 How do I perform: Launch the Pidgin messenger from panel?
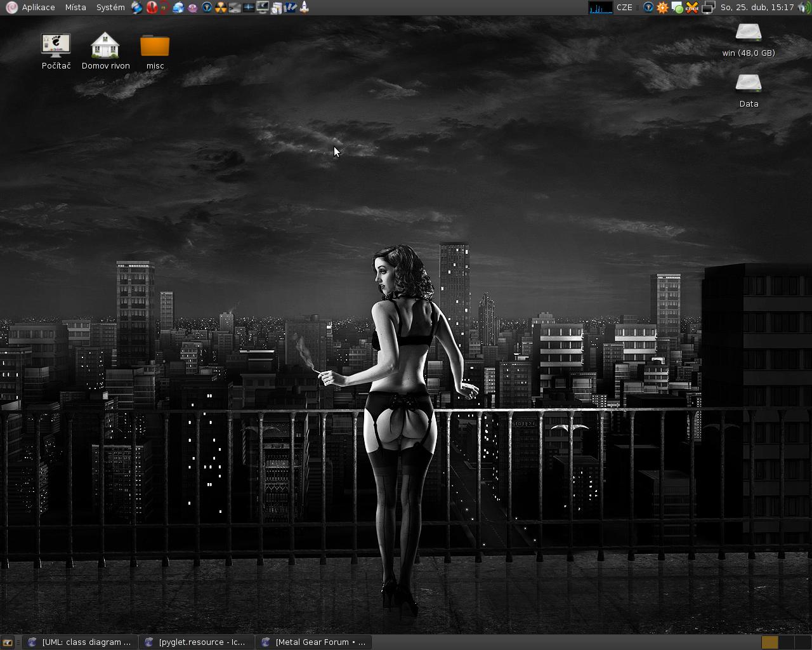pyautogui.click(x=193, y=8)
